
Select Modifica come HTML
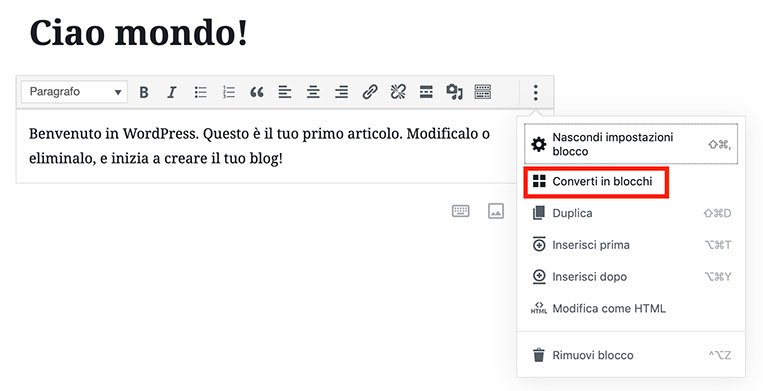click(631, 308)
